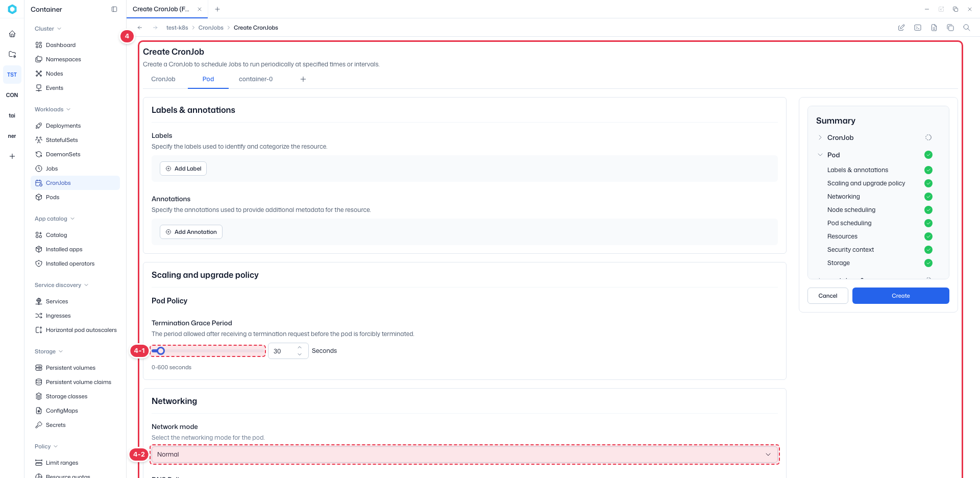Click the Add Annotation button
This screenshot has width=980, height=478.
[191, 232]
